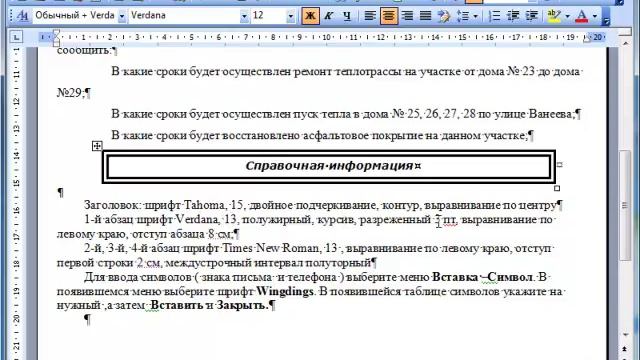The image size is (640, 360).
Task: Open the highlight color dropdown arrow
Action: [x=567, y=16]
